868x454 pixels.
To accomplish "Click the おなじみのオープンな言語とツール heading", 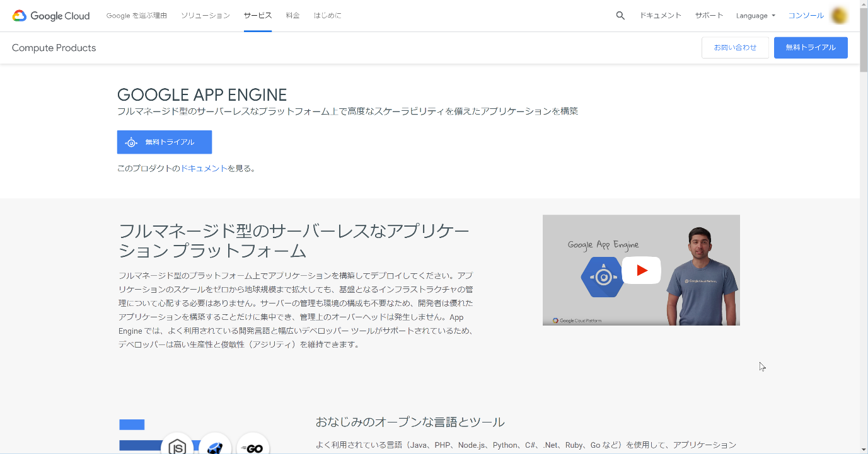I will (410, 422).
